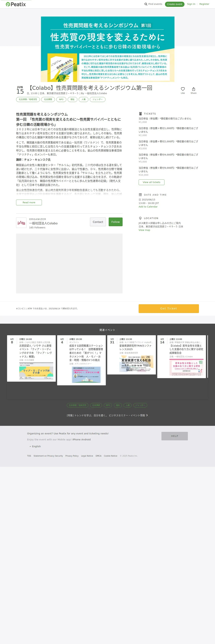
Task: Select the 福祉 tag under title
Action: click(72, 99)
